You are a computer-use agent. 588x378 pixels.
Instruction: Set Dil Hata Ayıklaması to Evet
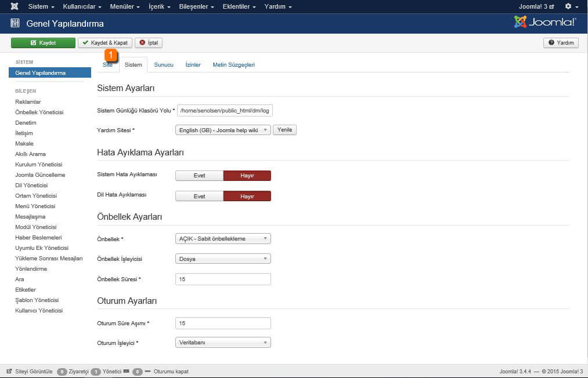pyautogui.click(x=199, y=197)
